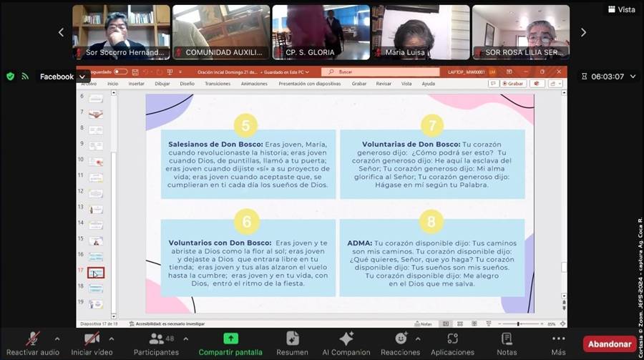Image resolution: width=644 pixels, height=360 pixels.
Task: Open Reacciones emoji picker
Action: [x=400, y=344]
